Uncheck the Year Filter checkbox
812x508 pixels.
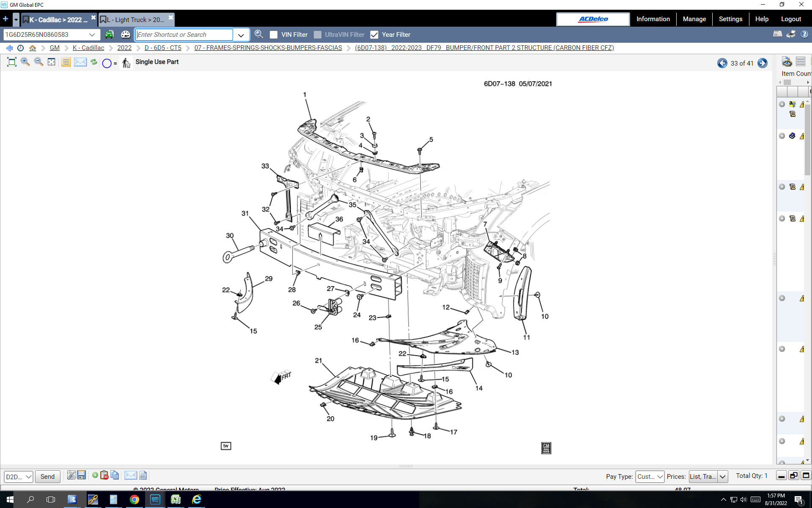pyautogui.click(x=374, y=35)
